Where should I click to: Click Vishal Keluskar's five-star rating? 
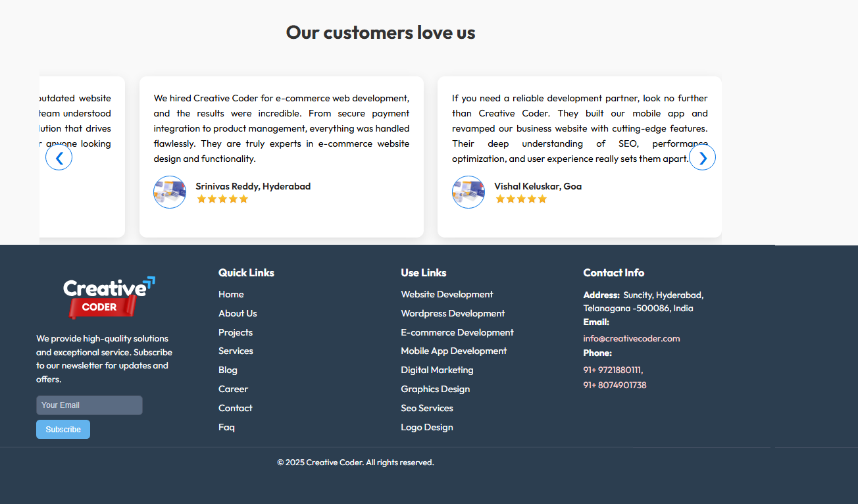(x=521, y=199)
